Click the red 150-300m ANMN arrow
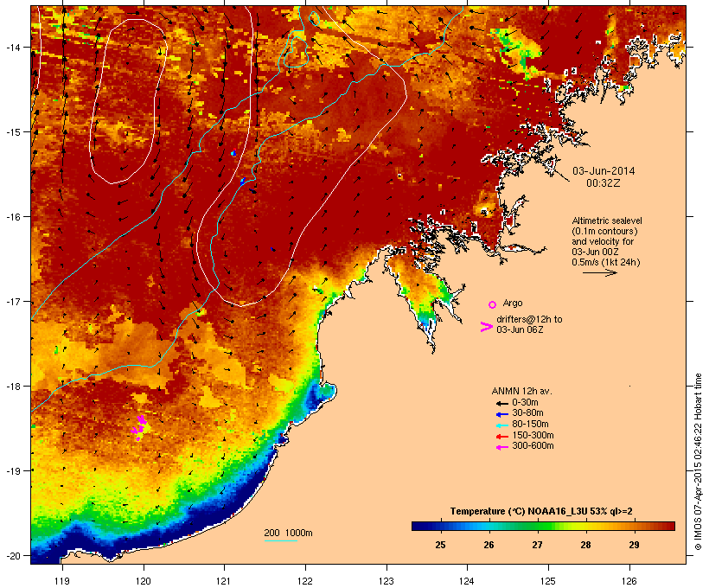709x588 pixels. pyautogui.click(x=501, y=437)
